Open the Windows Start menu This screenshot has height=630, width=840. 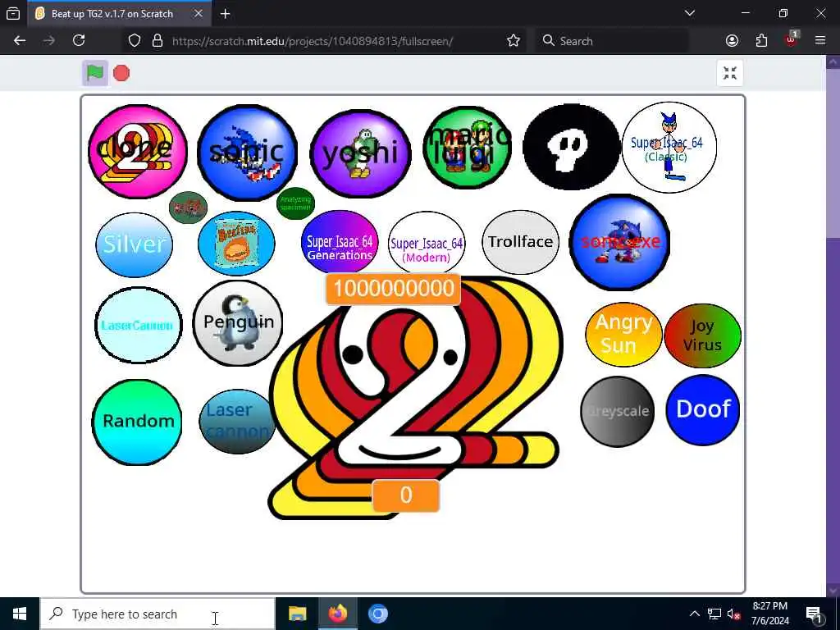[20, 614]
